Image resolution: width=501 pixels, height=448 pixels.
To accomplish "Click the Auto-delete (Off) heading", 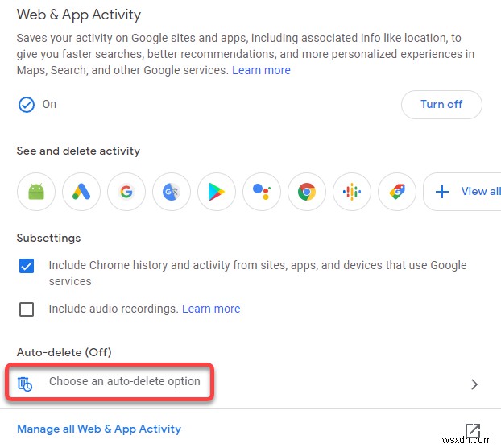I will point(64,352).
